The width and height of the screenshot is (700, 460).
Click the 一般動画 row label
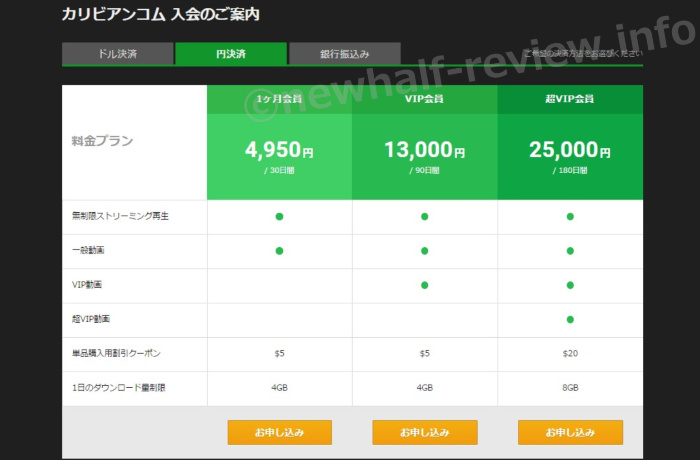click(88, 250)
